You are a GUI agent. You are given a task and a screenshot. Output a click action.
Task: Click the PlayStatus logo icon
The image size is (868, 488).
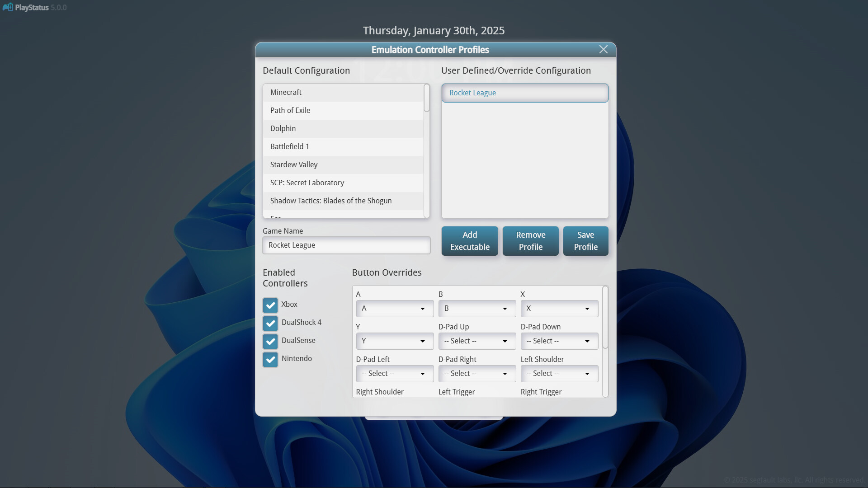click(8, 7)
